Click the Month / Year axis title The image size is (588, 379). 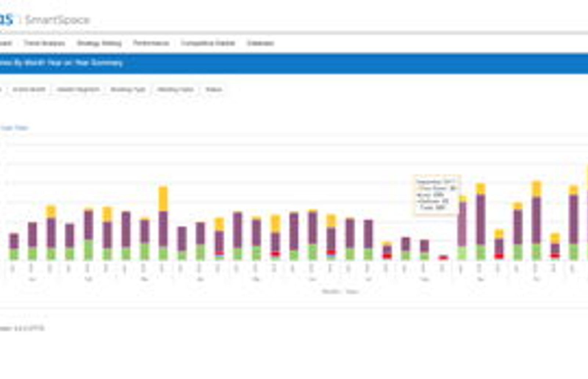pyautogui.click(x=340, y=292)
